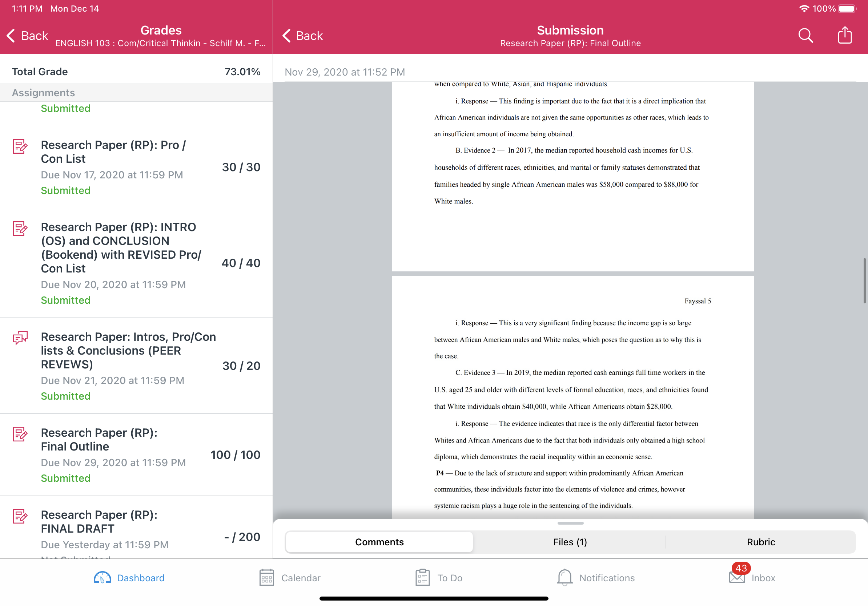The image size is (868, 606).
Task: Tap the INTRO (OS) and CONCLUSION assignment icon
Action: (x=20, y=228)
